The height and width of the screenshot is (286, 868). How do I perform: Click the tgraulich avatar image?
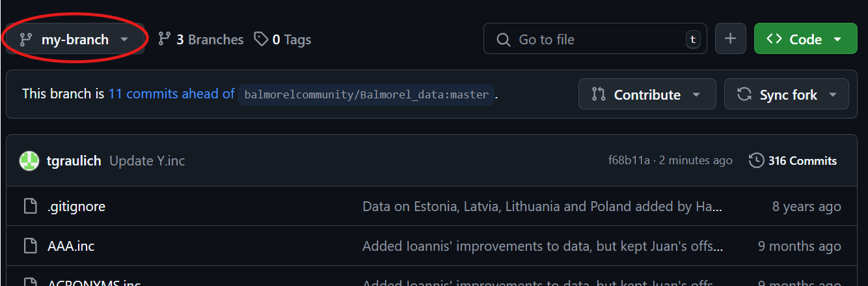point(29,161)
